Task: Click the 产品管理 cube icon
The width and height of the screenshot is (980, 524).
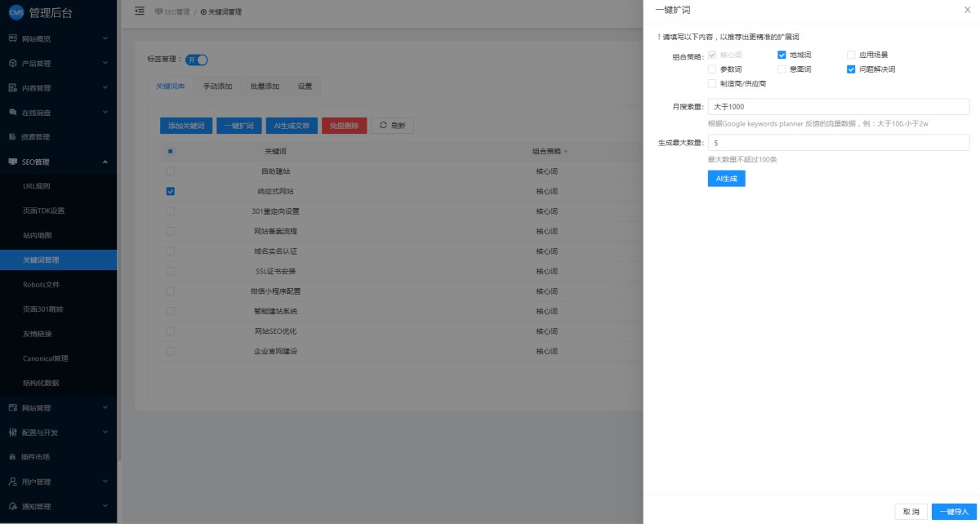Action: pos(12,63)
